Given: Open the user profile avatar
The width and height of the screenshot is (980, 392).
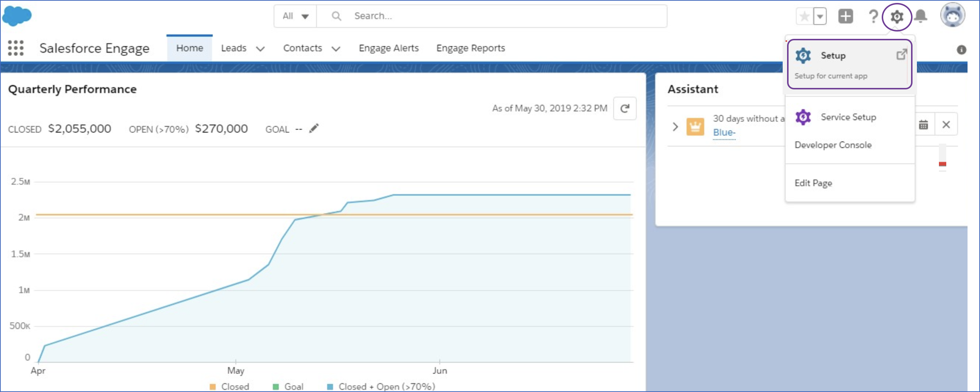Looking at the screenshot, I should [952, 15].
